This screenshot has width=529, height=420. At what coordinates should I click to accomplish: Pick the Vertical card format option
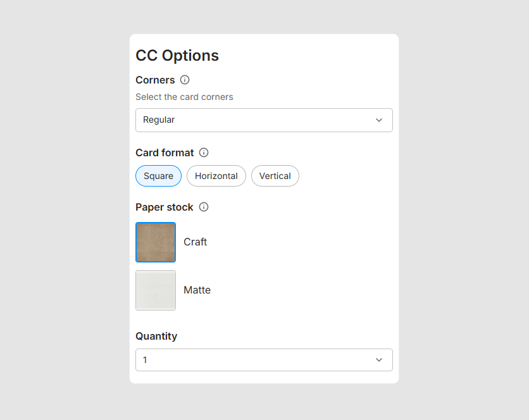pos(275,176)
